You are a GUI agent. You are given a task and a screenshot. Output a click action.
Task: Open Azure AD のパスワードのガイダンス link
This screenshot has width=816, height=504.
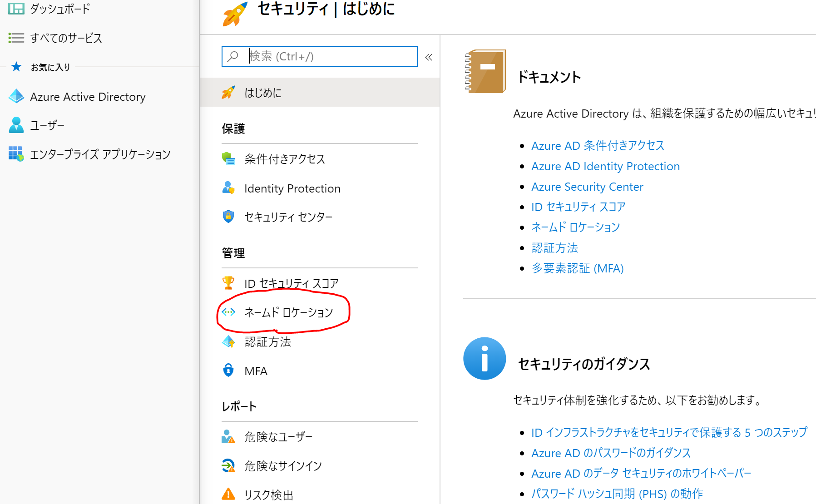[x=611, y=453]
